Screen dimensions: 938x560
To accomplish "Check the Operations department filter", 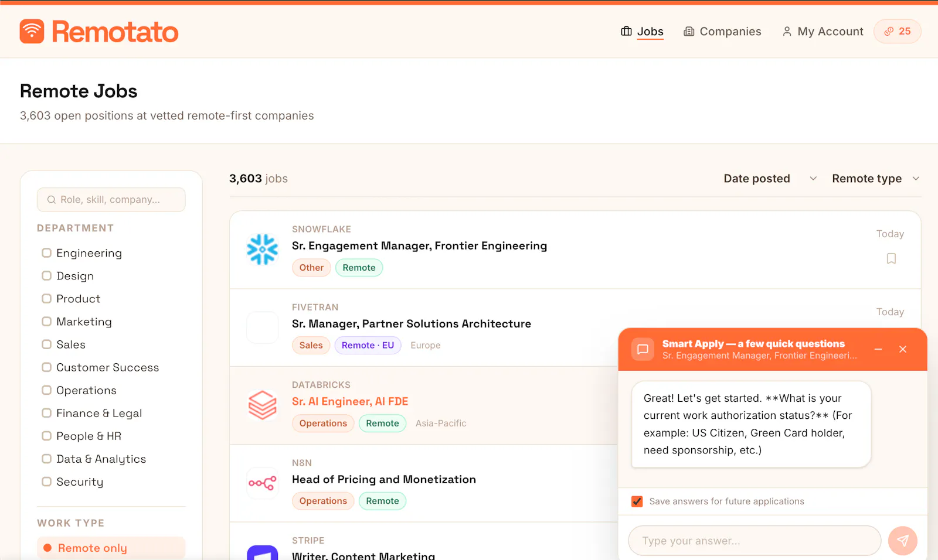I will point(46,390).
